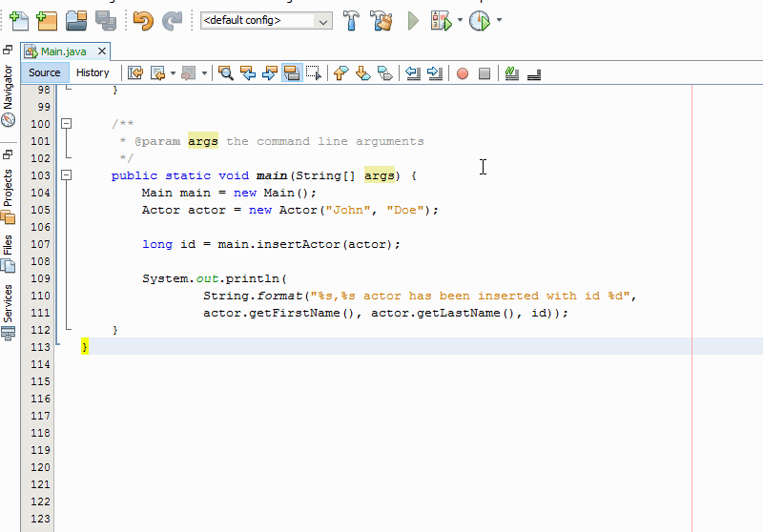This screenshot has height=532, width=763.
Task: Open a project with Open Project icon
Action: [x=76, y=20]
